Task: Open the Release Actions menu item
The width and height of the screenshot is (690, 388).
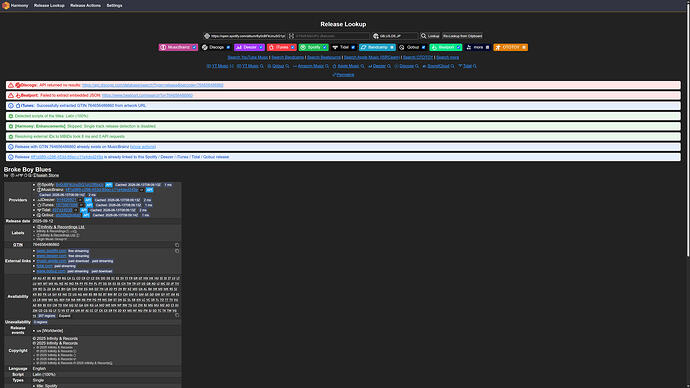Action: tap(85, 6)
